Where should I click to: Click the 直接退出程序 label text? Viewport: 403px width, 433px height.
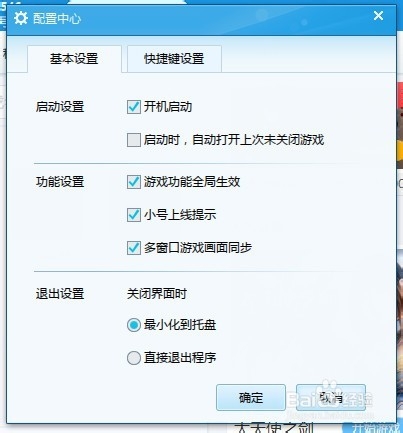pos(180,358)
